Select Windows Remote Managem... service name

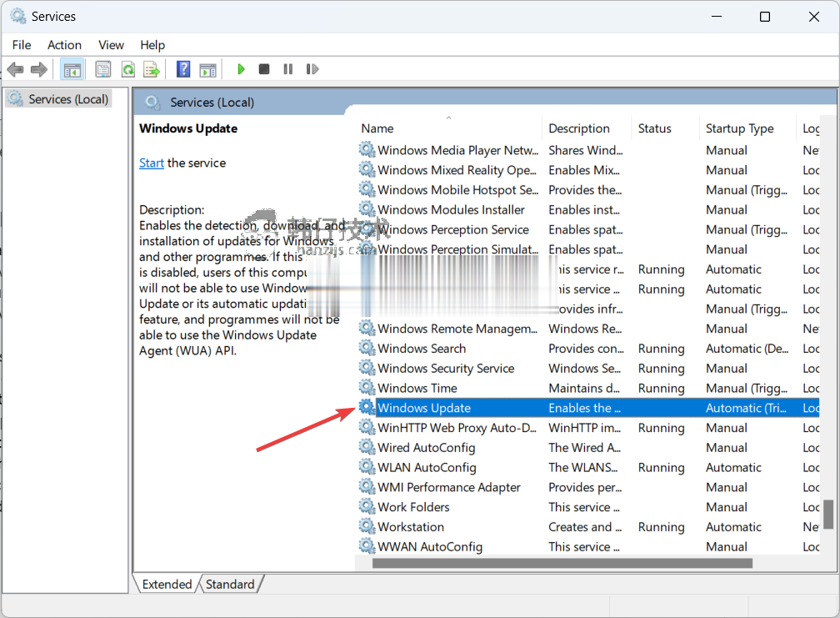[x=457, y=329]
